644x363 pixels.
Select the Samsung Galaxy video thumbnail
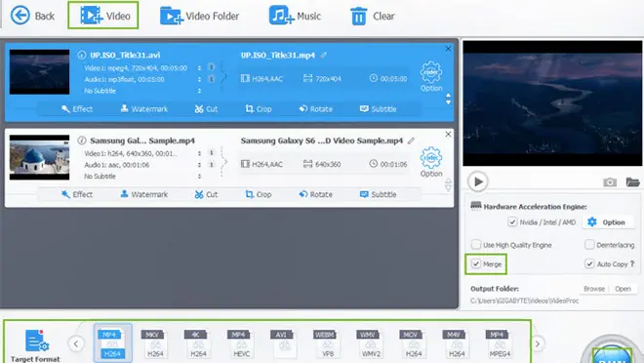[39, 157]
